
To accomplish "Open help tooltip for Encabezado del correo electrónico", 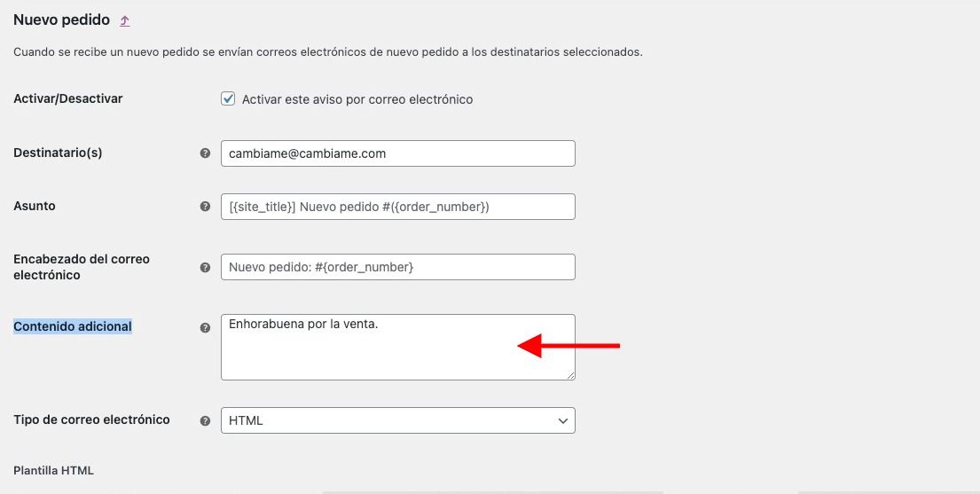I will 205,267.
